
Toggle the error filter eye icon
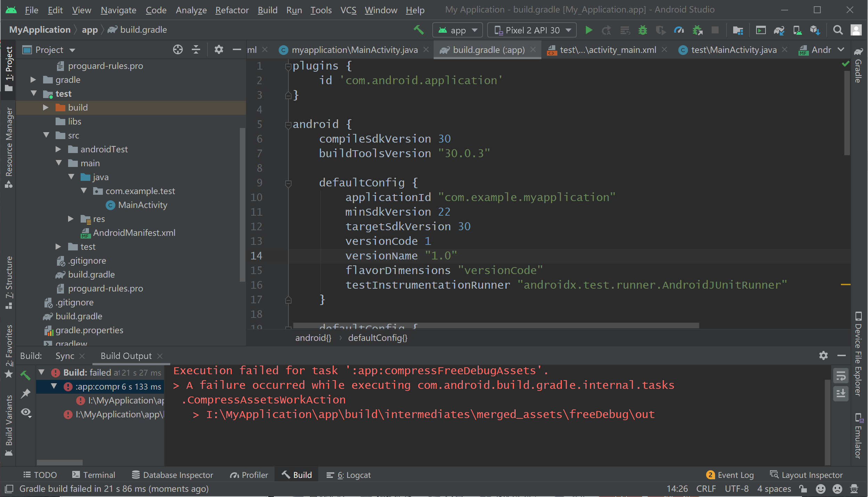tap(26, 412)
